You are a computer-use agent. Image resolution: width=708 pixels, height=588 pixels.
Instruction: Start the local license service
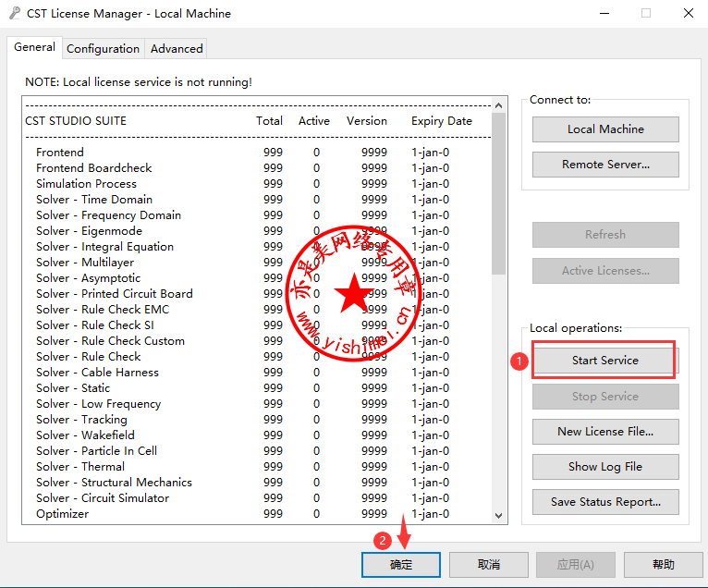coord(605,360)
